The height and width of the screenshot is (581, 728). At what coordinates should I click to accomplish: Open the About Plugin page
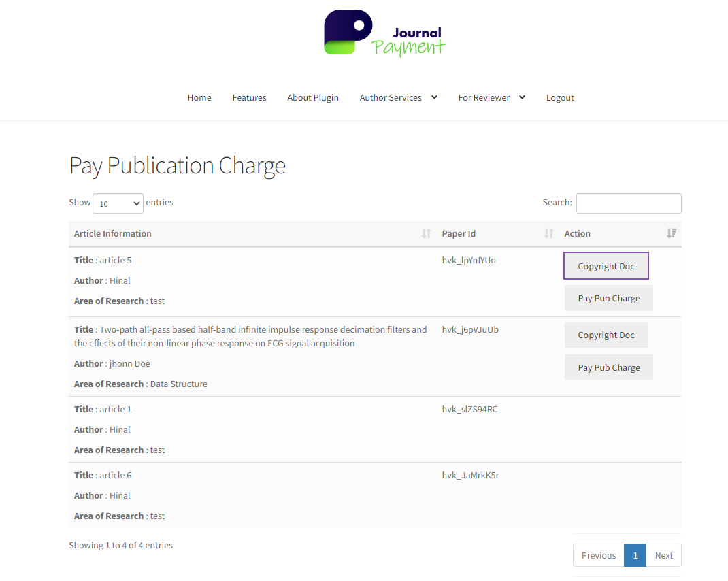coord(313,97)
